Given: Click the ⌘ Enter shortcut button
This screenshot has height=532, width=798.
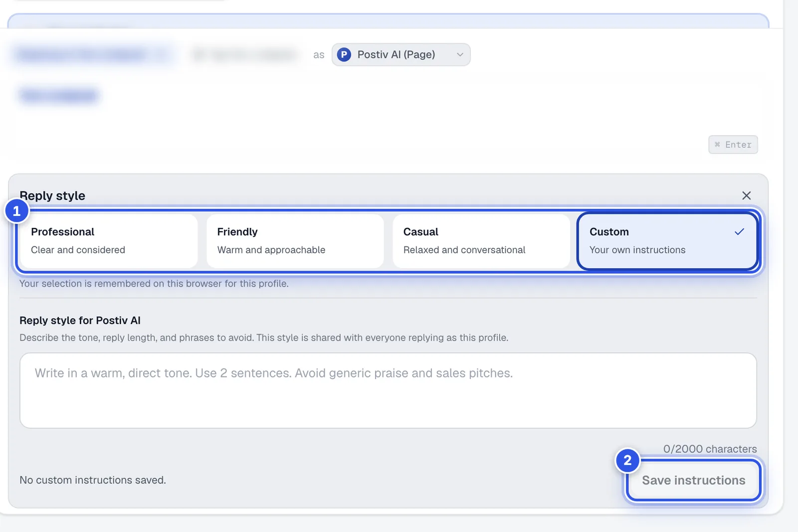Looking at the screenshot, I should [733, 145].
